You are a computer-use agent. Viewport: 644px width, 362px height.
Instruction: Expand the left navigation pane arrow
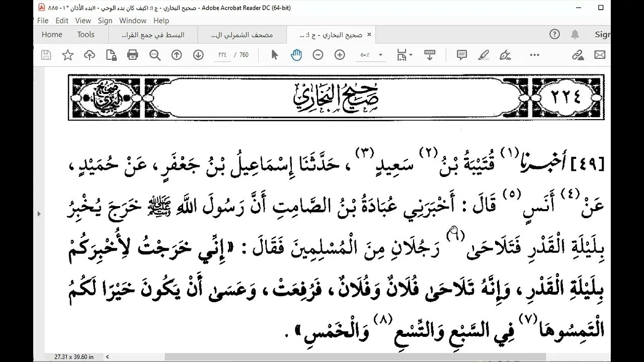point(39,214)
